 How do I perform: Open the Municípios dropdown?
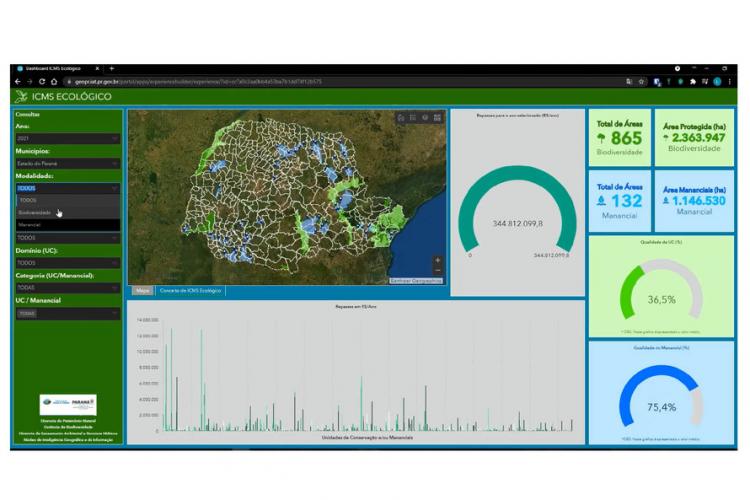pyautogui.click(x=67, y=162)
